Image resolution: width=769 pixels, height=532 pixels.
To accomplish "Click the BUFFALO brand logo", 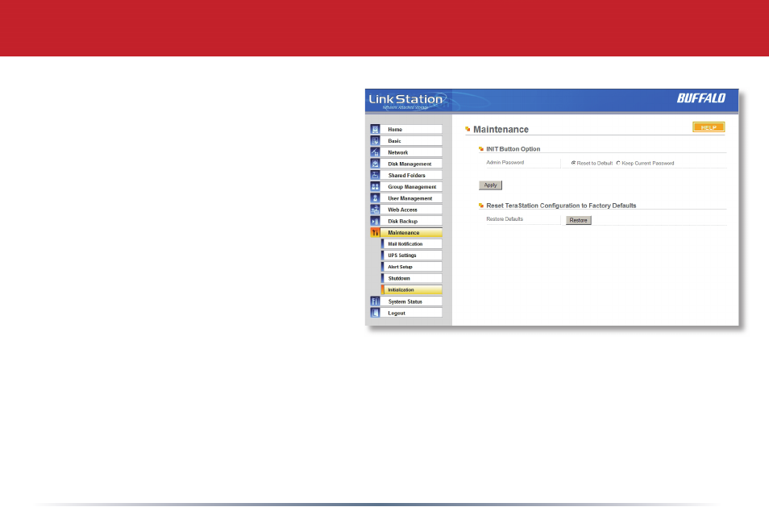I will coord(701,98).
